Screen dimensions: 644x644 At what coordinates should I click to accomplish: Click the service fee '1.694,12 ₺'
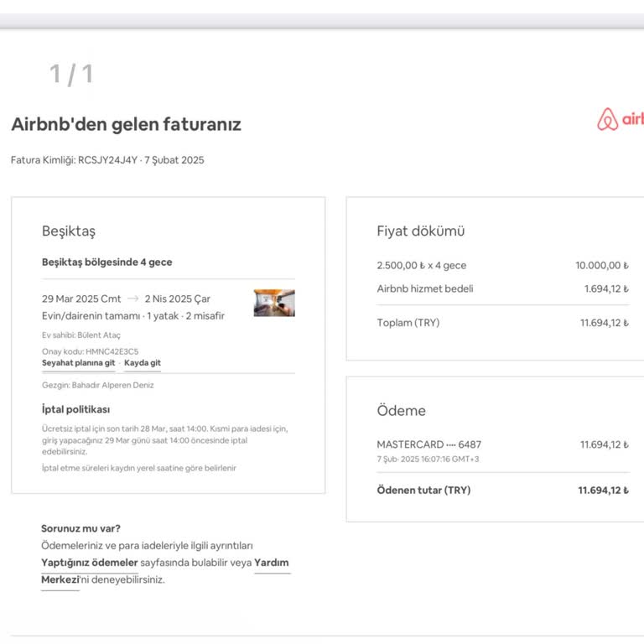(606, 288)
